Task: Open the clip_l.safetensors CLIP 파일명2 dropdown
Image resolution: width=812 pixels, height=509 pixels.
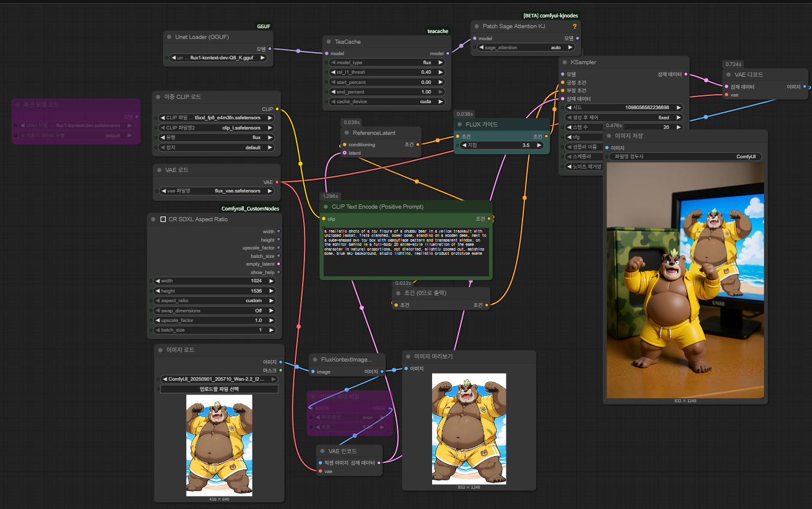Action: [217, 128]
